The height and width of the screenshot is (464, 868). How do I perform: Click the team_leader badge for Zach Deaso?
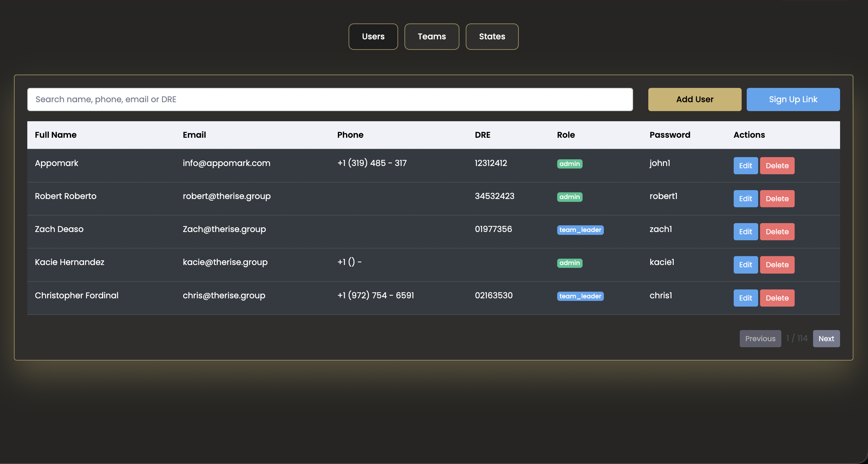pyautogui.click(x=580, y=230)
